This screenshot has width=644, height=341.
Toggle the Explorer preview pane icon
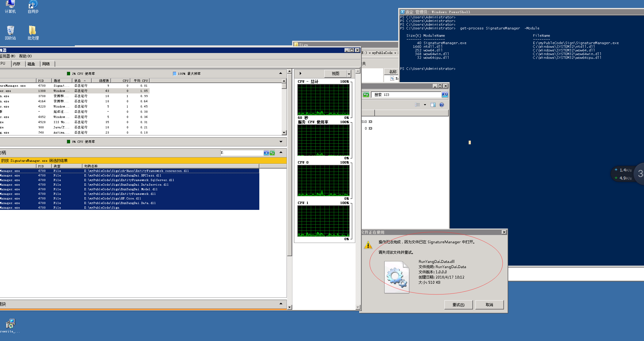point(433,105)
